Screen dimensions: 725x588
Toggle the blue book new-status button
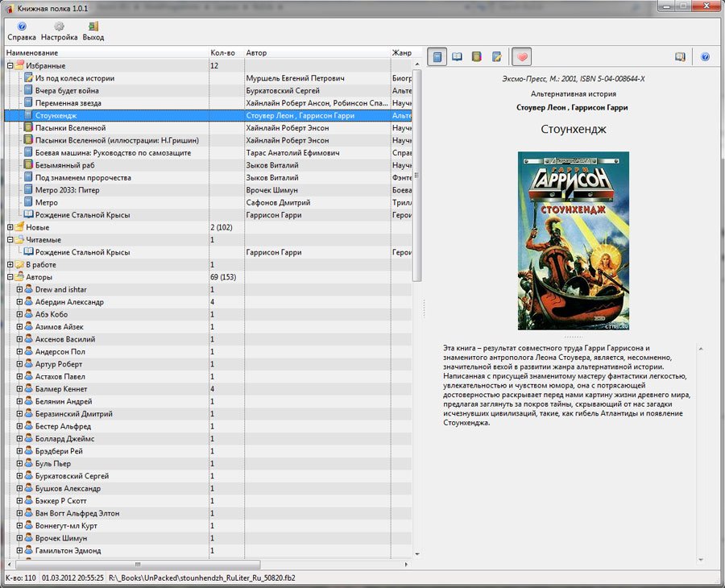click(x=437, y=57)
